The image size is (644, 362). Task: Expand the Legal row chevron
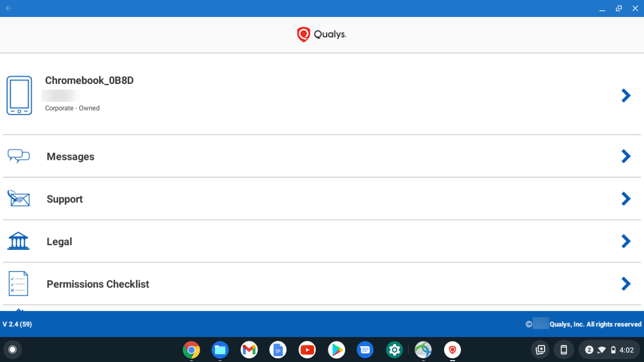[x=626, y=241]
